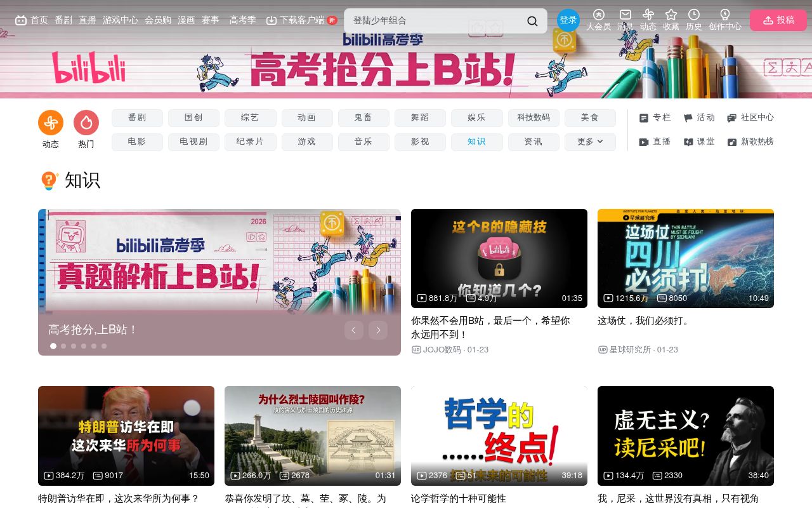Select the 资讯 category tab
Image resolution: width=812 pixels, height=508 pixels.
click(x=534, y=142)
